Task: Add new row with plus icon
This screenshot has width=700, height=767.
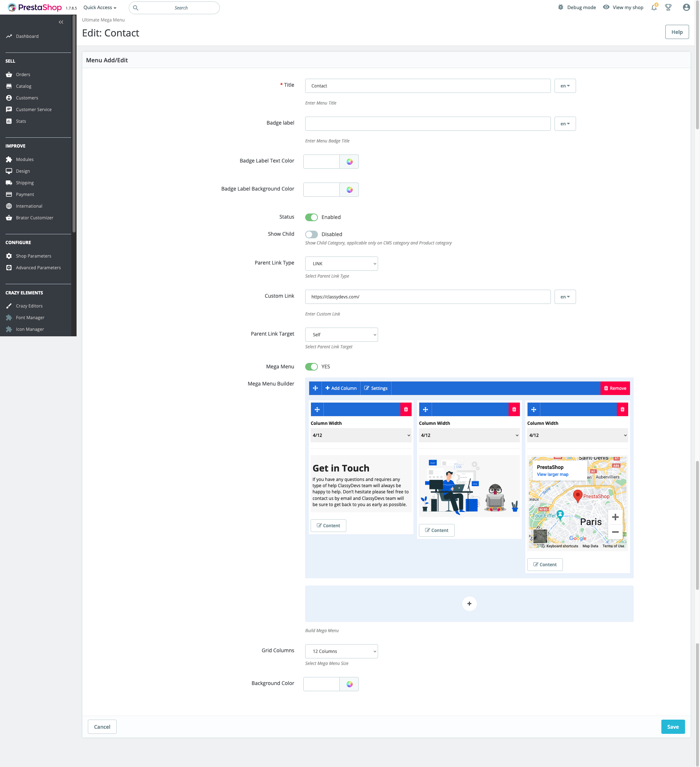Action: (469, 603)
